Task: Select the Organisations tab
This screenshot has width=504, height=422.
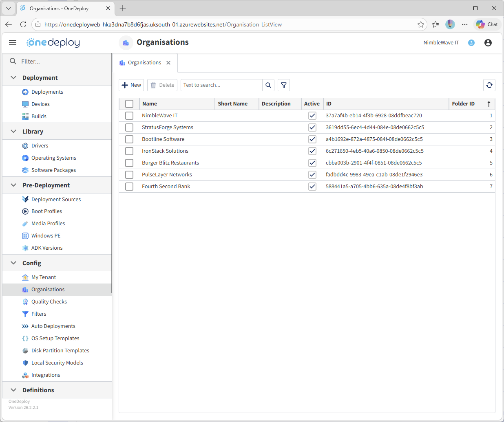Action: (x=144, y=63)
